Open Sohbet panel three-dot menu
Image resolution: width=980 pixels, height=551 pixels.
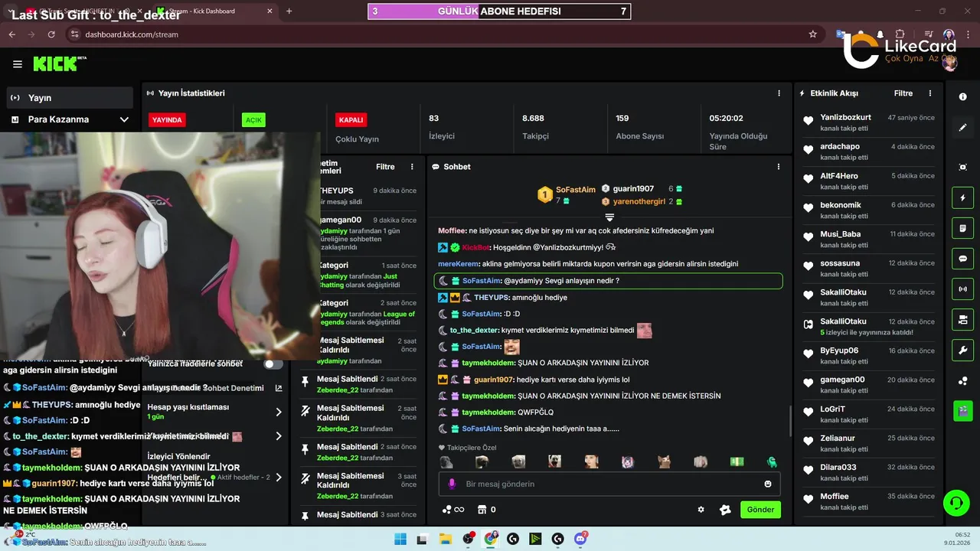(779, 167)
